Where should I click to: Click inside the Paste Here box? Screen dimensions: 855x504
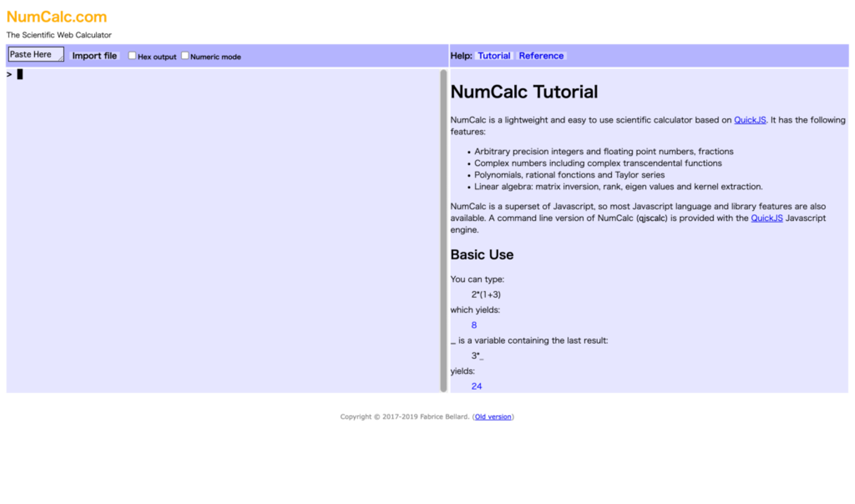click(x=36, y=55)
